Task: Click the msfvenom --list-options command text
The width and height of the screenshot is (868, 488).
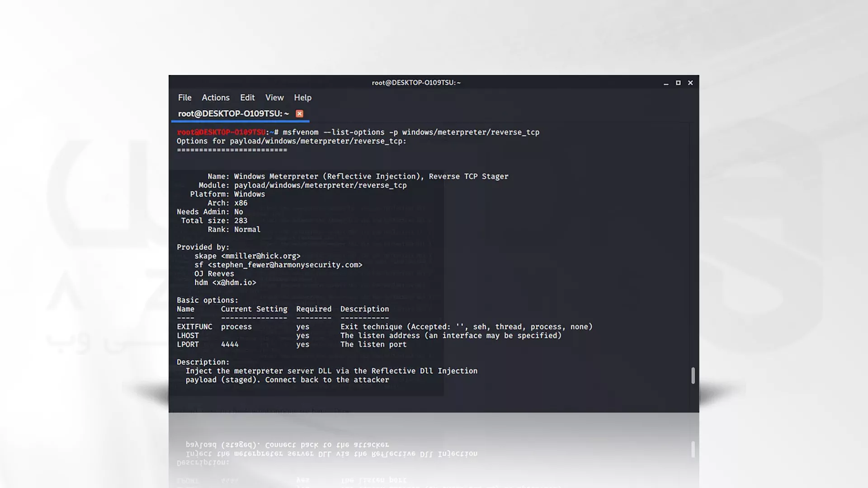Action: tap(411, 132)
